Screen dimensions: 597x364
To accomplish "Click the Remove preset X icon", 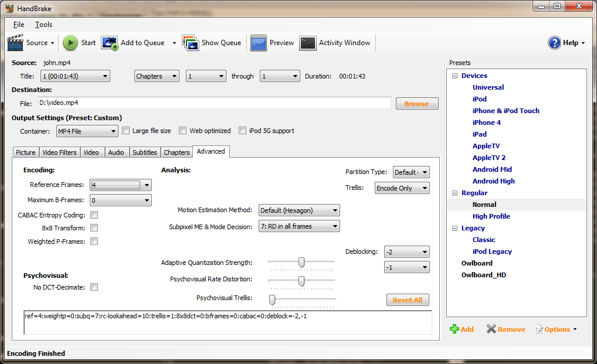I will coord(491,329).
